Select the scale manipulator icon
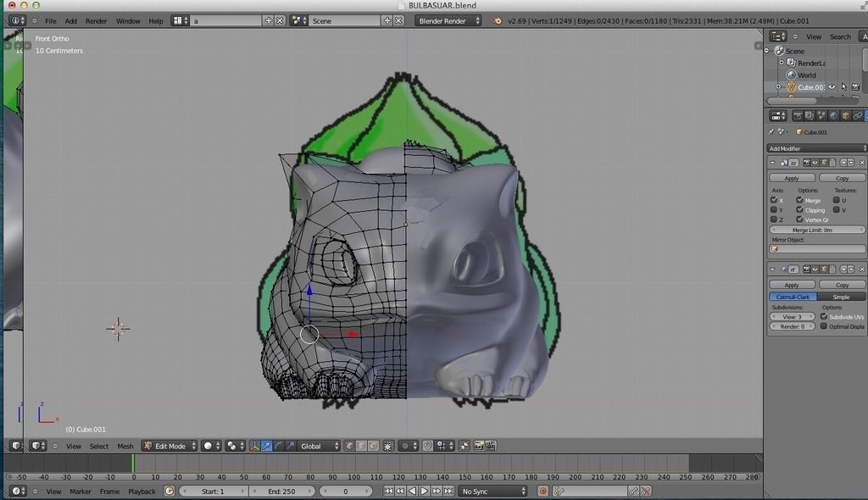The width and height of the screenshot is (868, 500). [290, 446]
